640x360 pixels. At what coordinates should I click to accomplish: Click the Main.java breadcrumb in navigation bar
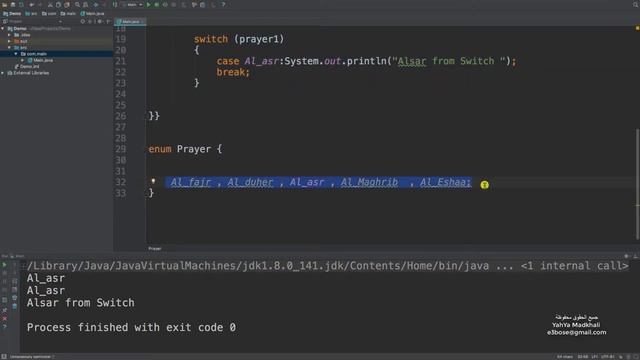92,13
